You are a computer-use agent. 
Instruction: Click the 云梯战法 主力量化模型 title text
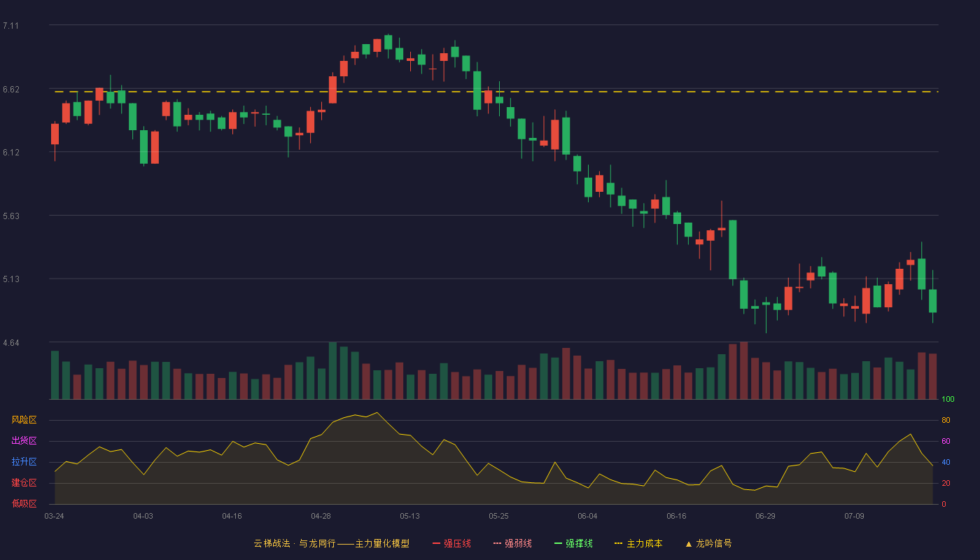[332, 543]
